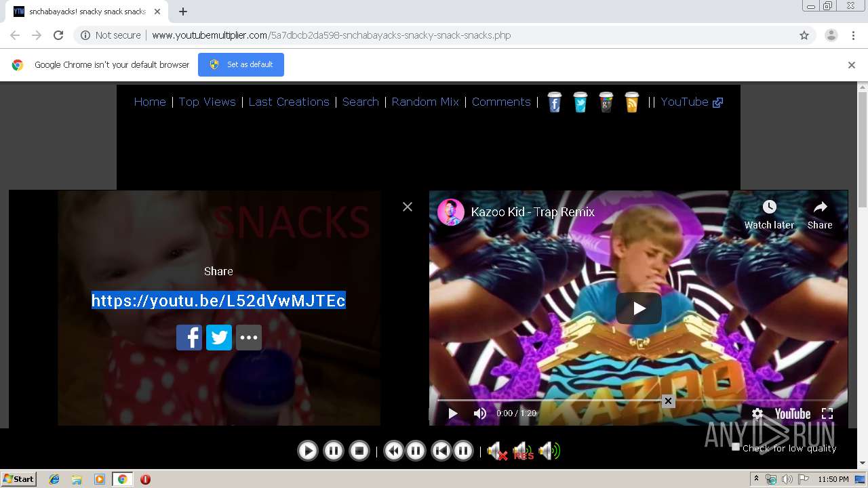Click the address bar URL
The height and width of the screenshot is (488, 868).
[332, 35]
